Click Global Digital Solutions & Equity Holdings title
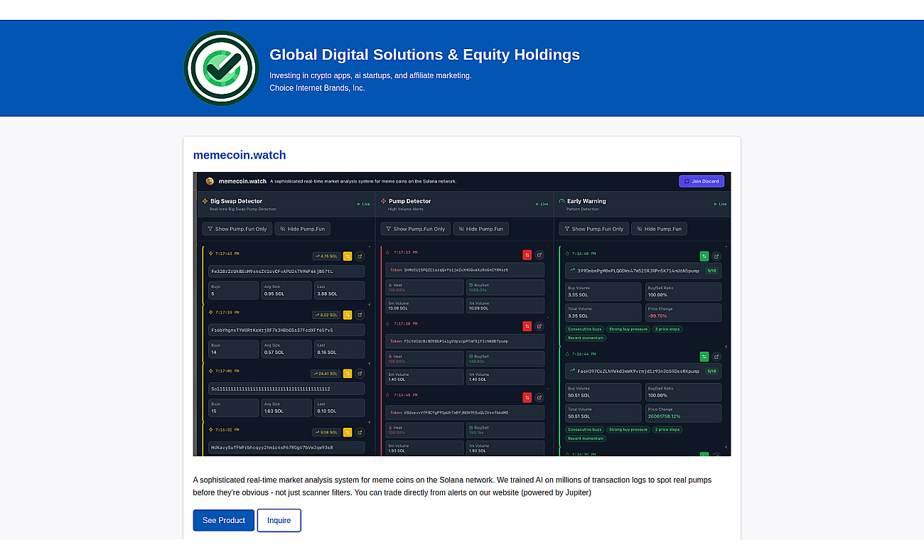The width and height of the screenshot is (924, 560). 425,55
